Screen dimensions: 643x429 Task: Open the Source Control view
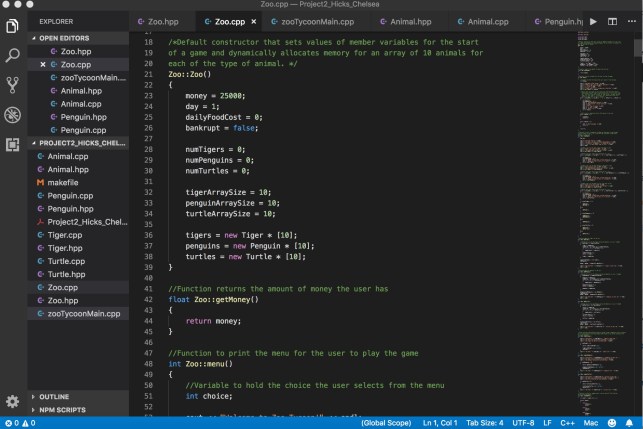12,85
